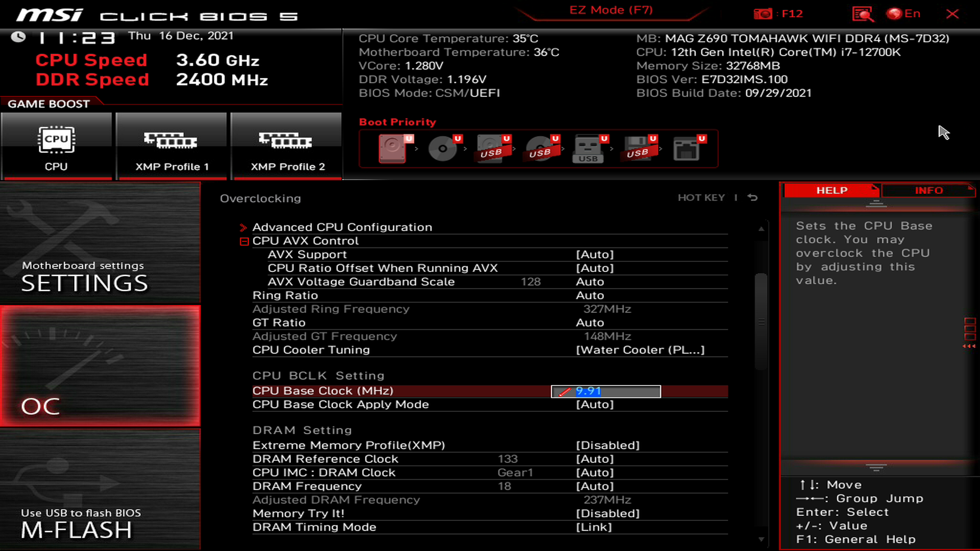This screenshot has height=551, width=980.
Task: Change language via the globe En icon
Action: pos(903,14)
